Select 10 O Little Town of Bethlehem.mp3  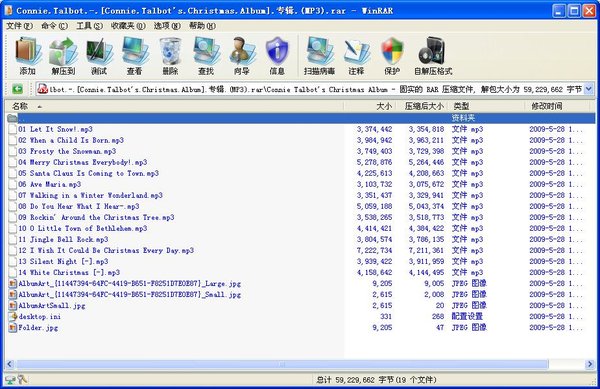pos(83,228)
